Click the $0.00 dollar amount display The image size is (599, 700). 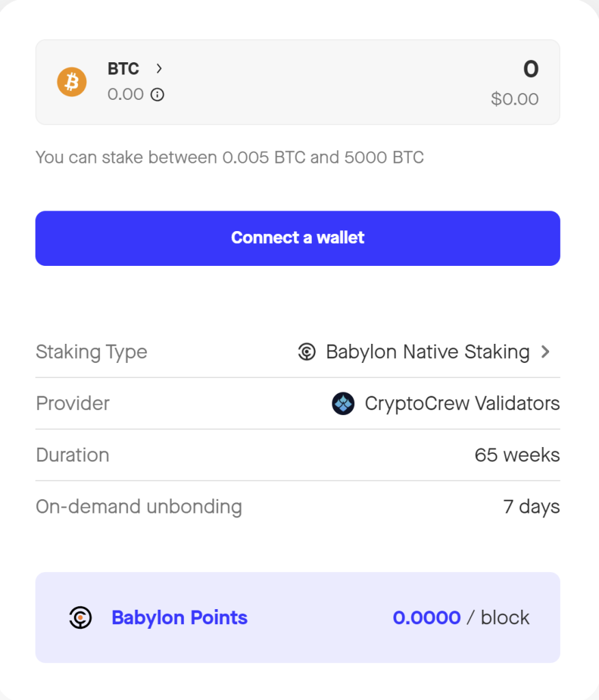pos(515,98)
